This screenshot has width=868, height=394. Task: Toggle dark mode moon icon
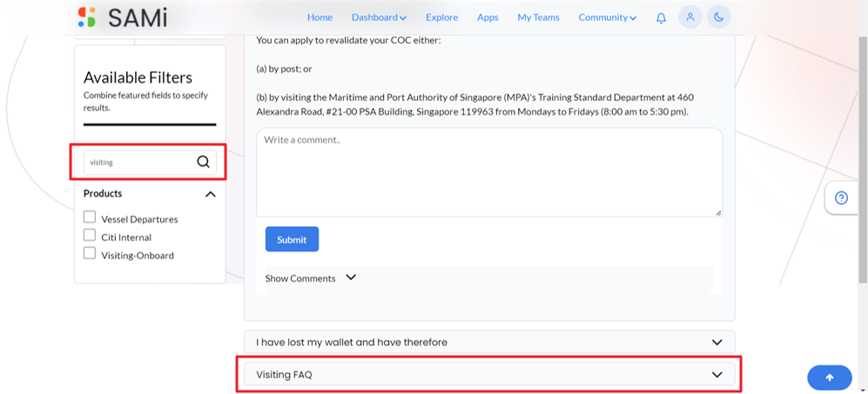(718, 17)
